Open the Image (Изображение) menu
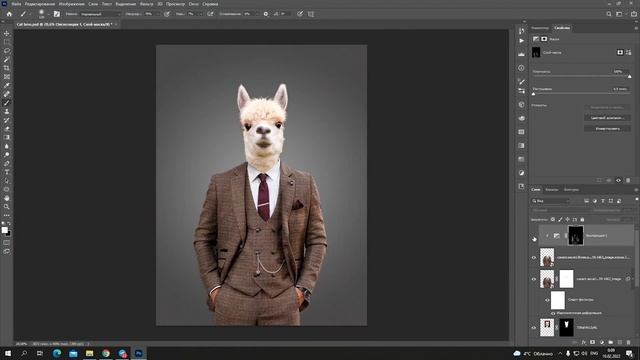The image size is (640, 360). click(71, 4)
